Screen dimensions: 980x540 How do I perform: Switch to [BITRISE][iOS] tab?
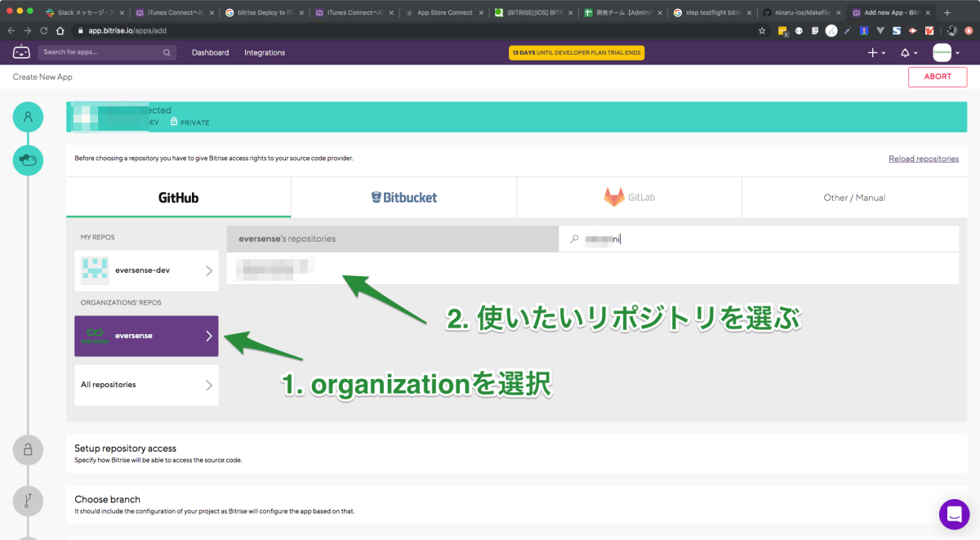point(535,12)
